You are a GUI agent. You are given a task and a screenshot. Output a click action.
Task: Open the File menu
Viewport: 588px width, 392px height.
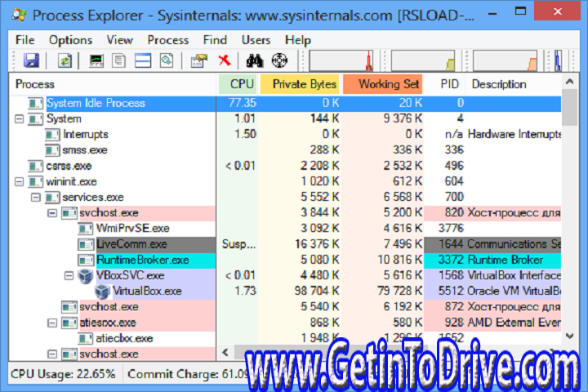[x=24, y=40]
